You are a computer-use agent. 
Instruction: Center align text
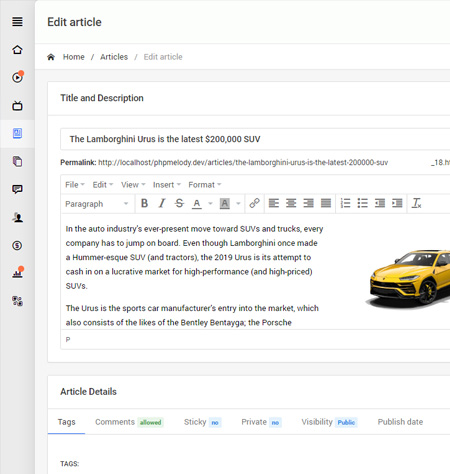[x=291, y=203]
